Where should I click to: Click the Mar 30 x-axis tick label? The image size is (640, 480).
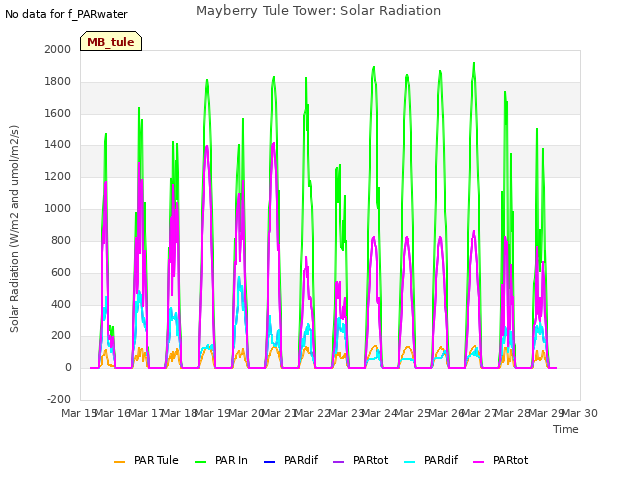coord(580,413)
